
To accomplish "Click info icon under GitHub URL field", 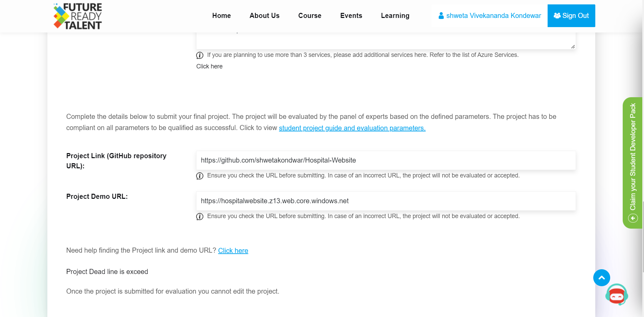I will click(200, 176).
